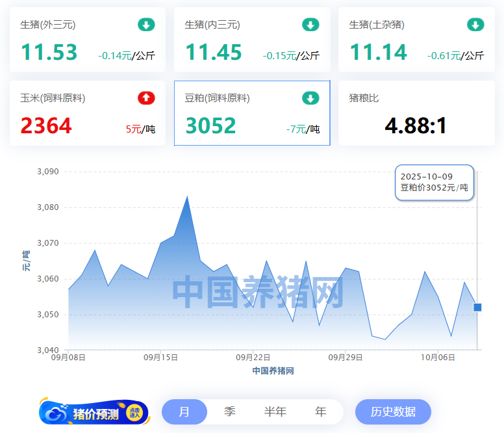The image size is (504, 433).
Task: Switch chart to 半年 range
Action: [275, 412]
